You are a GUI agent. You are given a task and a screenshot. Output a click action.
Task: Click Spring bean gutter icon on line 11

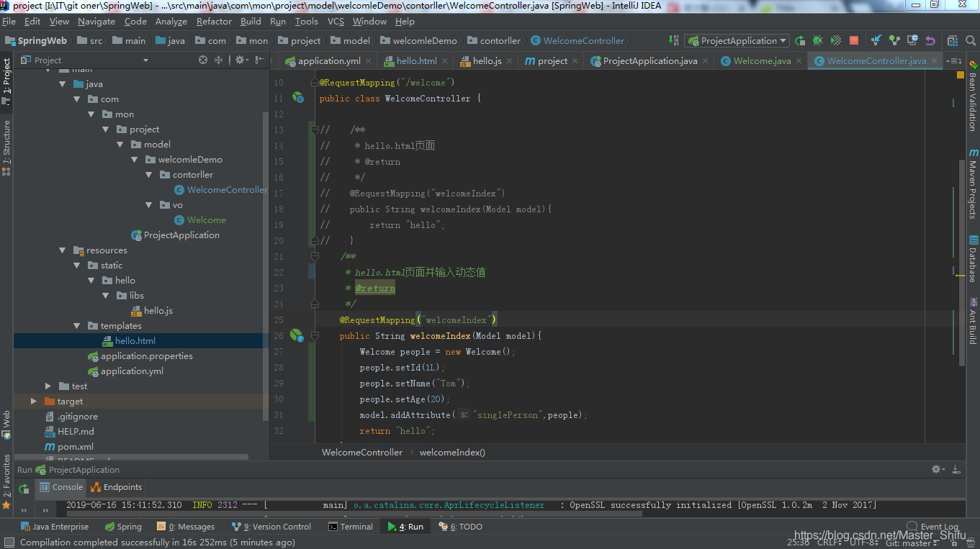click(x=297, y=97)
